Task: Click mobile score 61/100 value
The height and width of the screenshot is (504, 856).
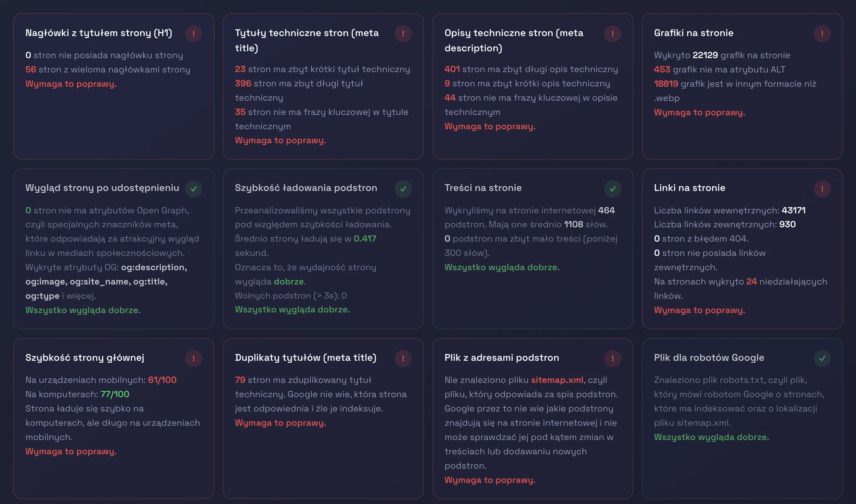Action: pyautogui.click(x=162, y=380)
